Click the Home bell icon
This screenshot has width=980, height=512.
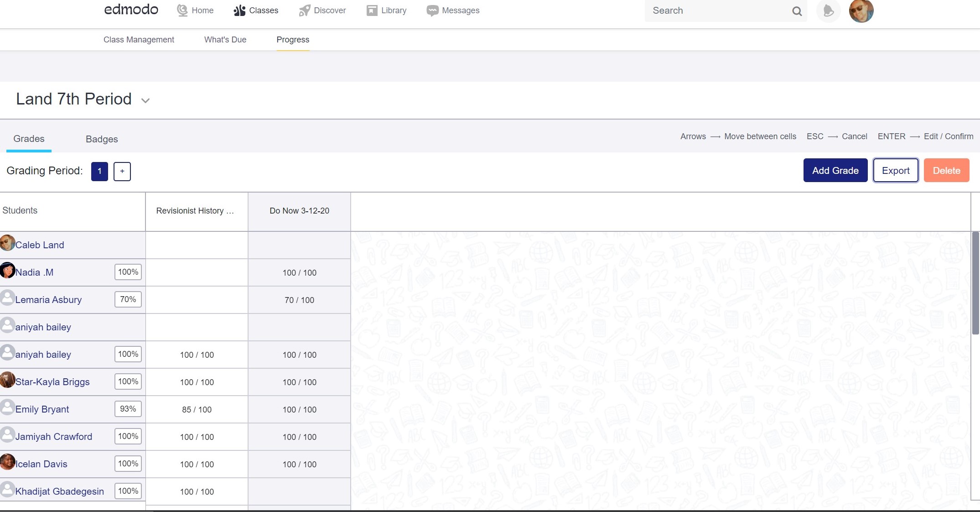(182, 10)
